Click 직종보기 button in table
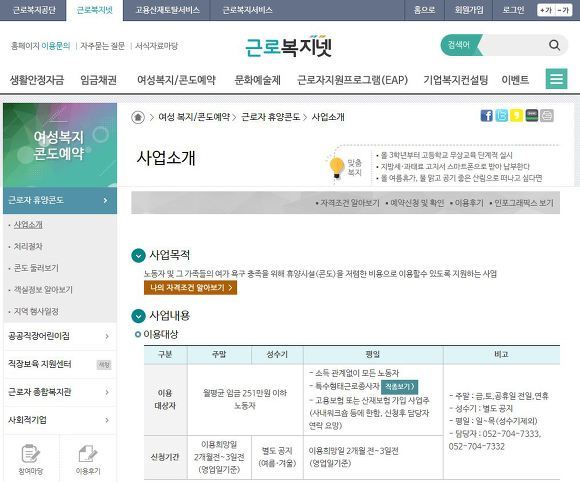The height and width of the screenshot is (482, 580). (399, 387)
